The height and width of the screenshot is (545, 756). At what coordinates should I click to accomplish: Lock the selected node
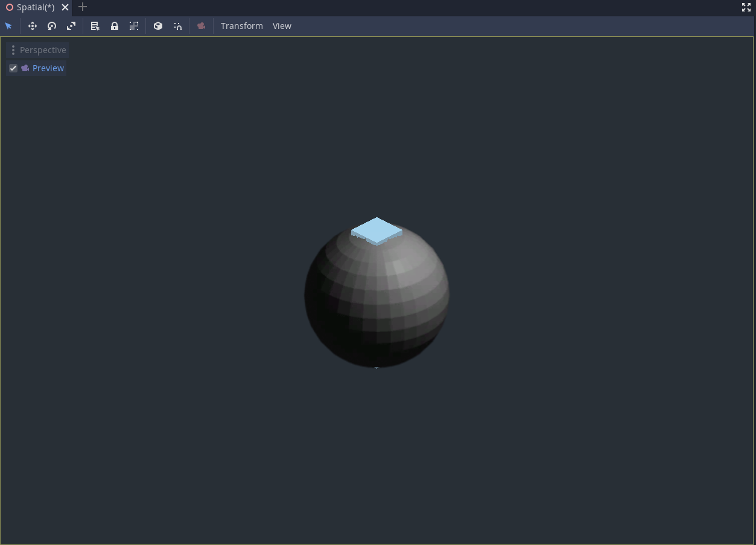pos(115,26)
